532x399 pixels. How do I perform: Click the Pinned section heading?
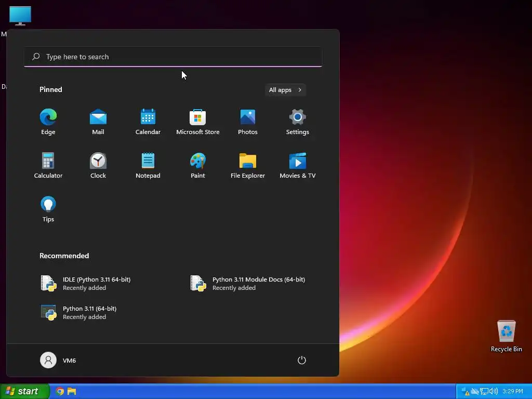51,89
